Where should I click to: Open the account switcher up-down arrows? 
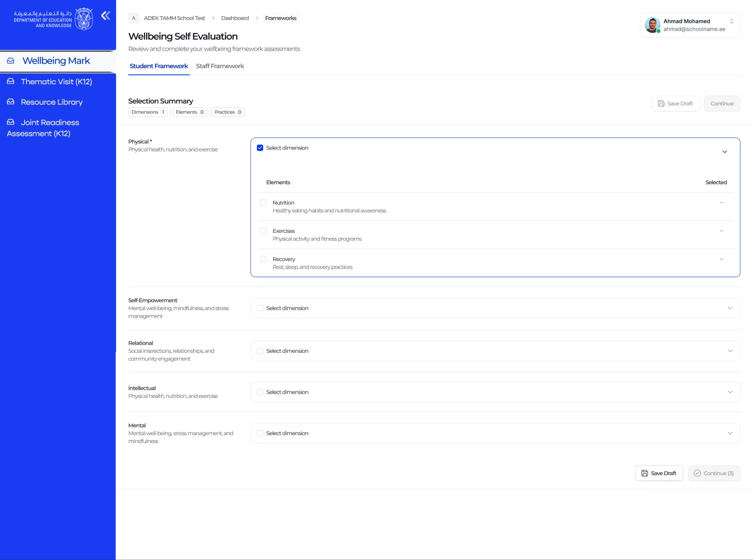(731, 21)
